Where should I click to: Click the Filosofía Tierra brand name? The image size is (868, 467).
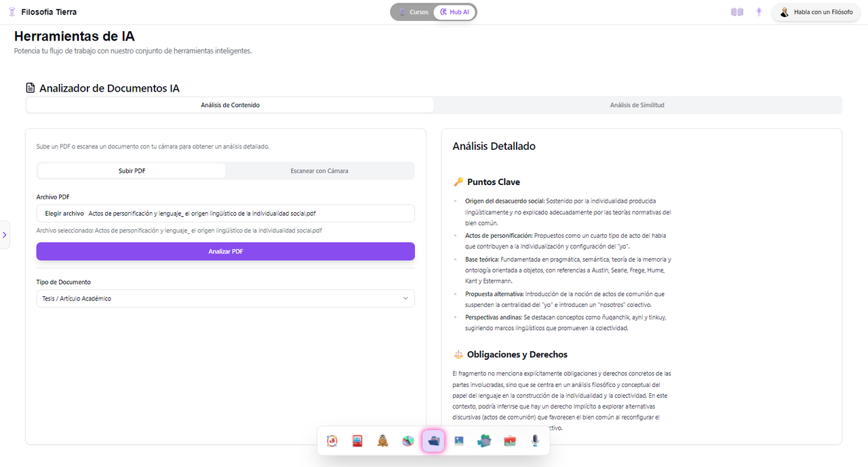point(49,12)
